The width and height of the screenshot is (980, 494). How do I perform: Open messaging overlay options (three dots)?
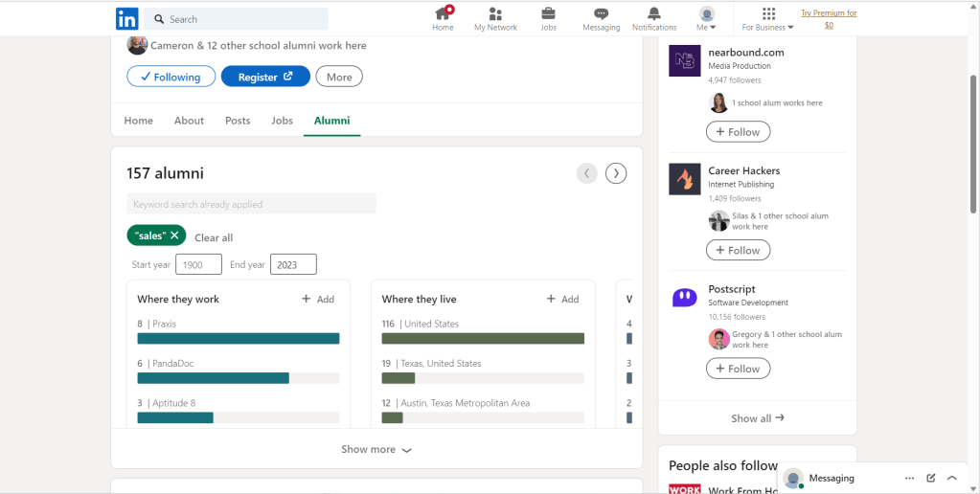(909, 478)
